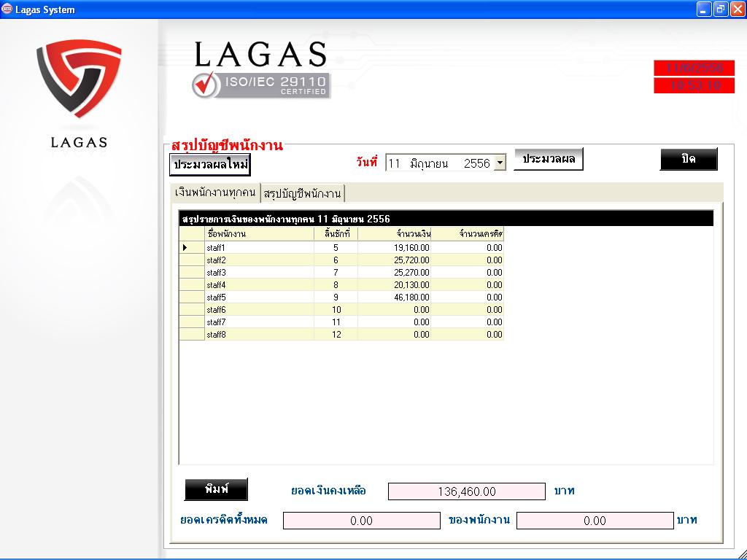
Task: Restore down the Lagas System window
Action: point(720,9)
